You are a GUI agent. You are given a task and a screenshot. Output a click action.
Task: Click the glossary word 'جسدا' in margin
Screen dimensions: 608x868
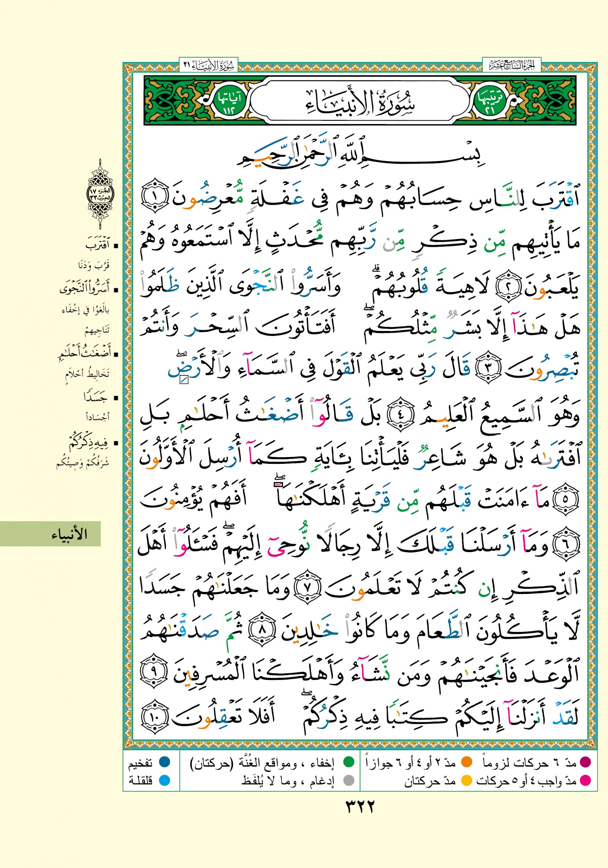pyautogui.click(x=95, y=398)
